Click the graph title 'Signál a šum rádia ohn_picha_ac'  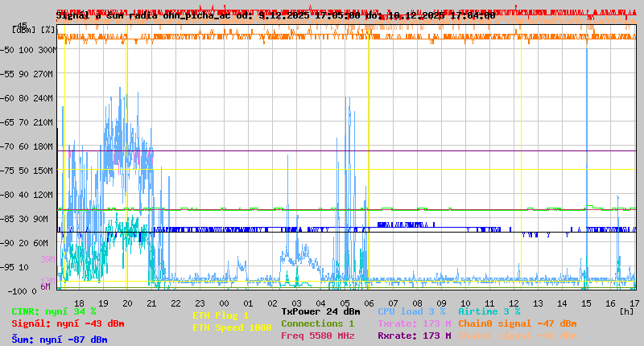point(144,15)
